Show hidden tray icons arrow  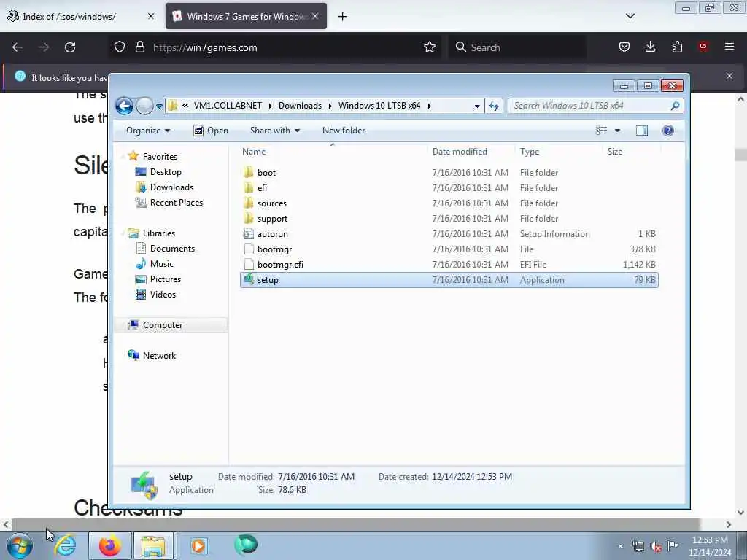click(x=620, y=547)
